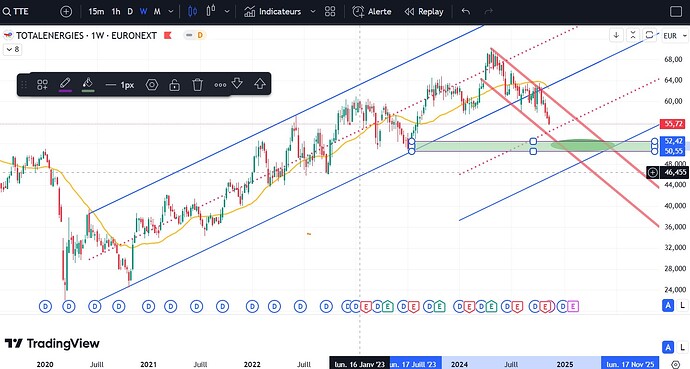Click the add symbol plus icon
This screenshot has height=369, width=690.
click(66, 11)
